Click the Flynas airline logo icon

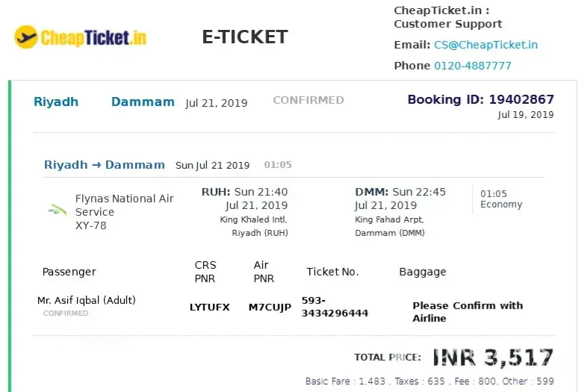click(x=54, y=210)
